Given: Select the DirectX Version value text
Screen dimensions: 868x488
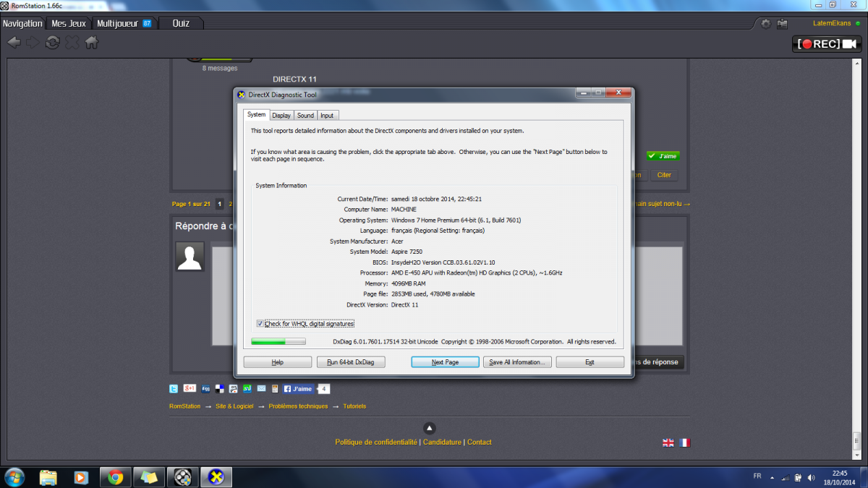Looking at the screenshot, I should point(404,305).
